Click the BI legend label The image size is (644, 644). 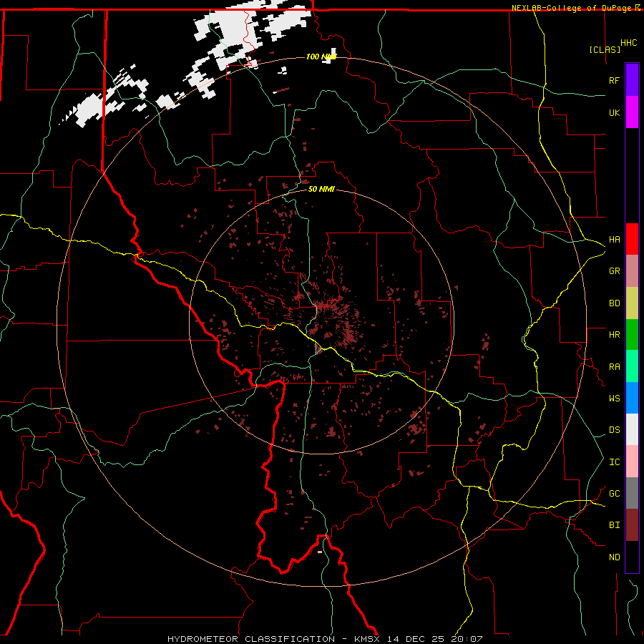(x=614, y=525)
